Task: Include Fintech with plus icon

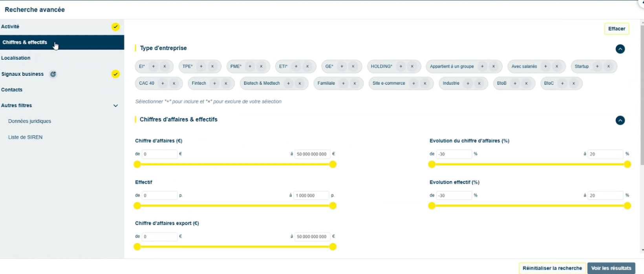Action: 215,83
